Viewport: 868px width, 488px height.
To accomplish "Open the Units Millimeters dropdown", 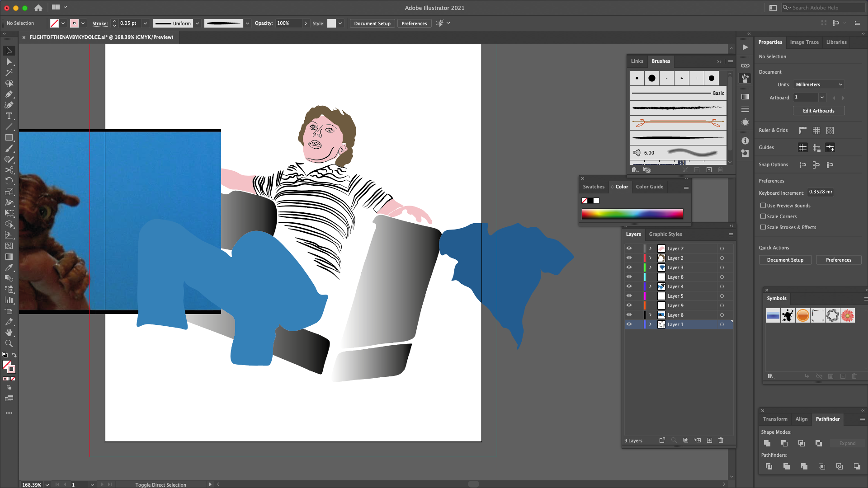I will pos(819,84).
